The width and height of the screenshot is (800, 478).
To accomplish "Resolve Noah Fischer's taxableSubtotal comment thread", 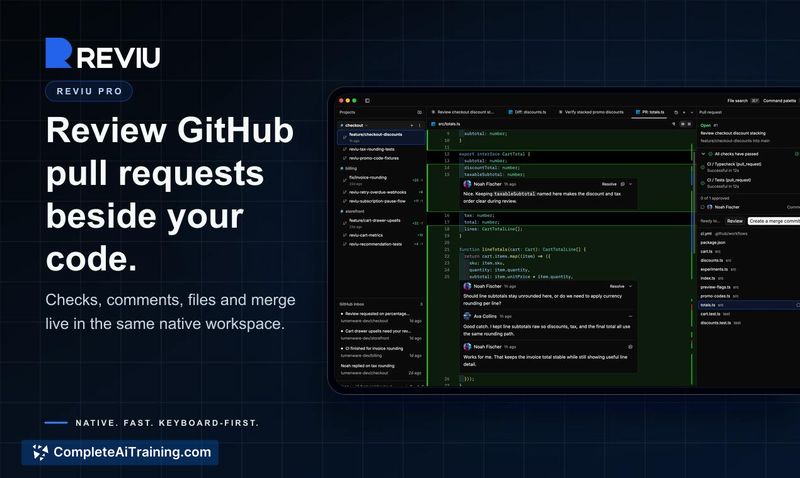I will pyautogui.click(x=609, y=184).
